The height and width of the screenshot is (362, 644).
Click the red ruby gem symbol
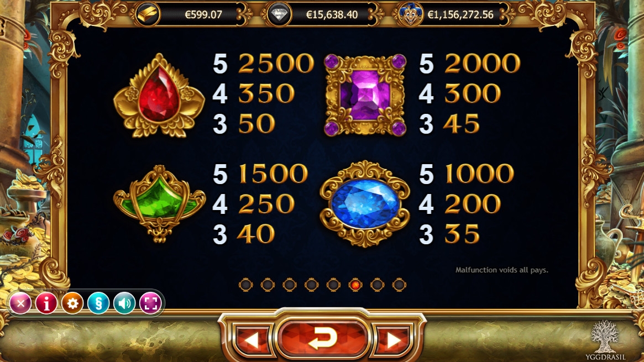(x=159, y=96)
